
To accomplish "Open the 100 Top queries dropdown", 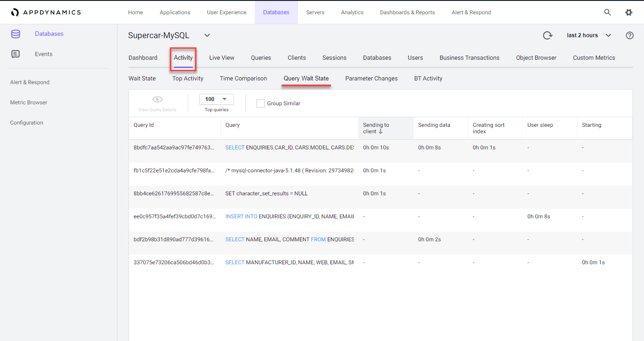I will pyautogui.click(x=217, y=99).
